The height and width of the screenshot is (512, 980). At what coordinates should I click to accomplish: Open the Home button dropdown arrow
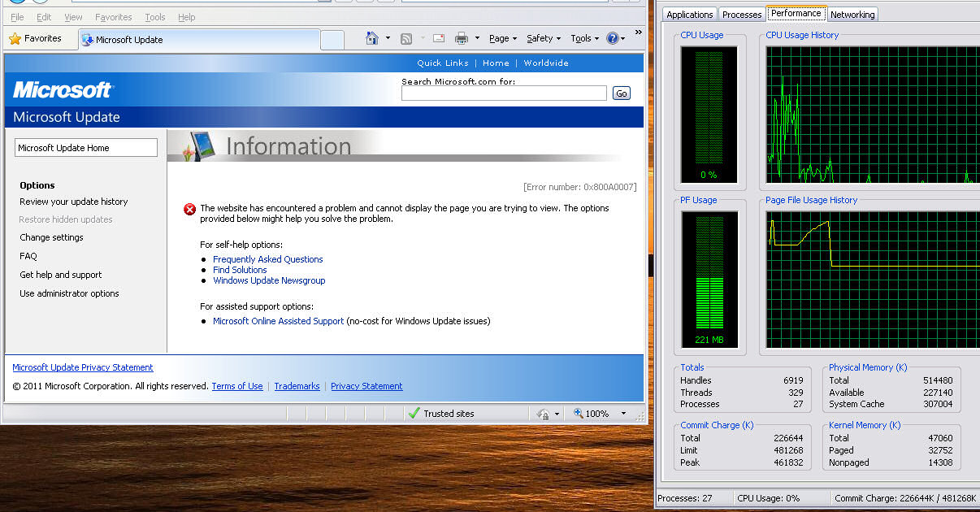click(388, 38)
